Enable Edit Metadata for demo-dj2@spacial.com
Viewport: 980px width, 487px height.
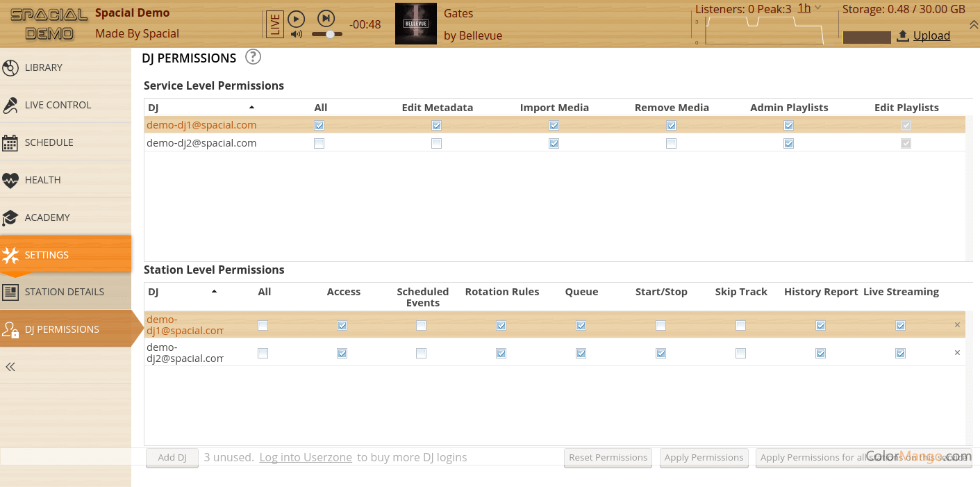coord(436,143)
